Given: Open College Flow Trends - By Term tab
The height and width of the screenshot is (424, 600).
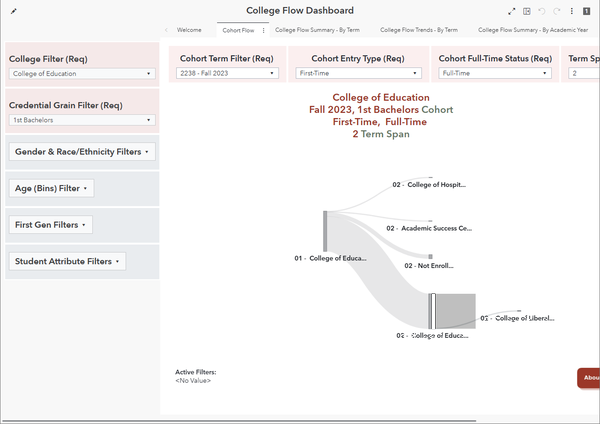Looking at the screenshot, I should coord(419,30).
